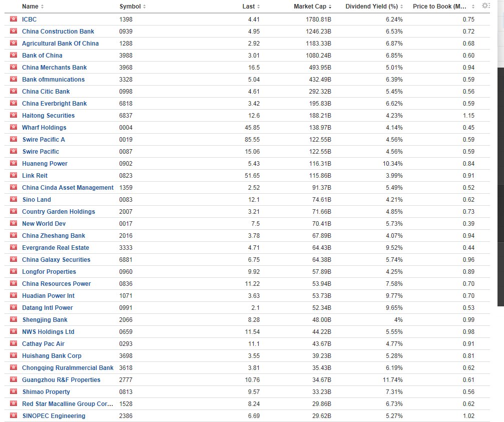The width and height of the screenshot is (504, 422).
Task: Click the flag icon next to Swire Pacific A
Action: [14, 139]
